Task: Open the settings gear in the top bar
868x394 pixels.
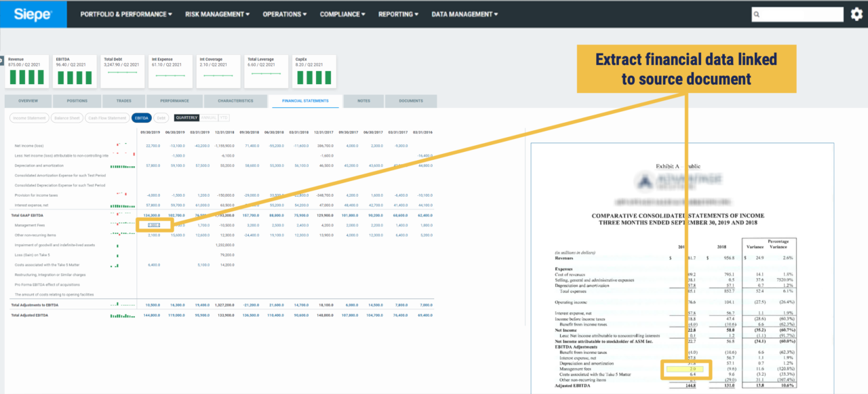Action: click(856, 13)
